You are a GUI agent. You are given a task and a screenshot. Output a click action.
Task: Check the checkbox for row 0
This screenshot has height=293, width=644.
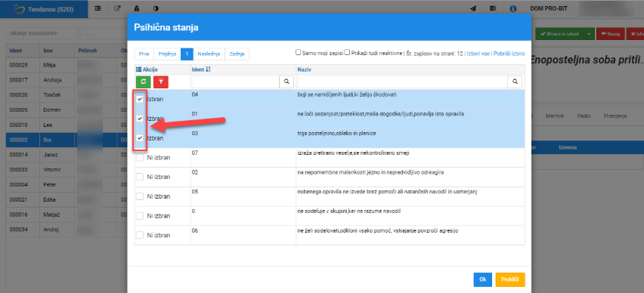pos(140,215)
